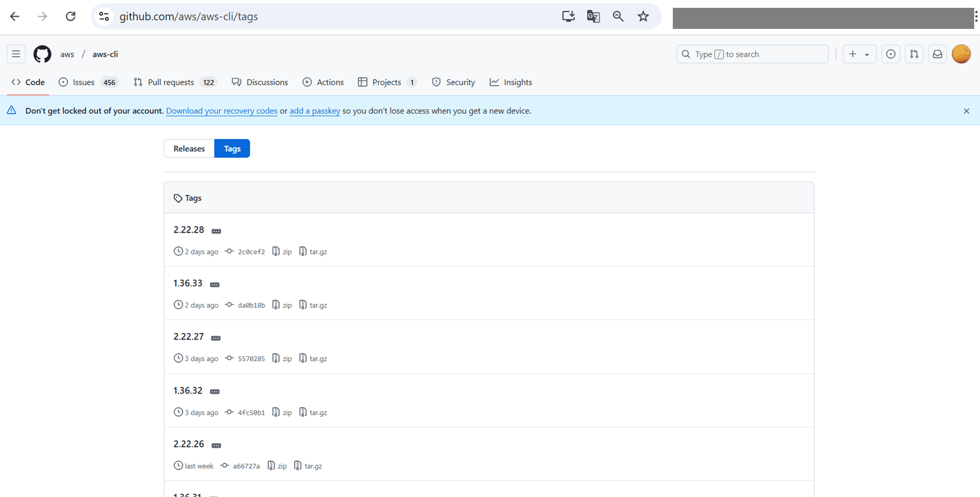Expand the create new plus dropdown

859,54
